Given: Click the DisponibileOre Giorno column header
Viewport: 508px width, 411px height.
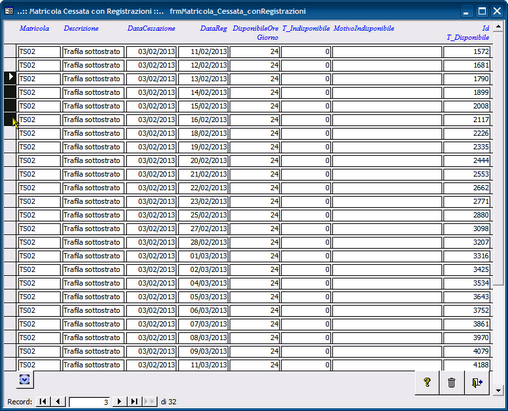Looking at the screenshot, I should point(256,33).
